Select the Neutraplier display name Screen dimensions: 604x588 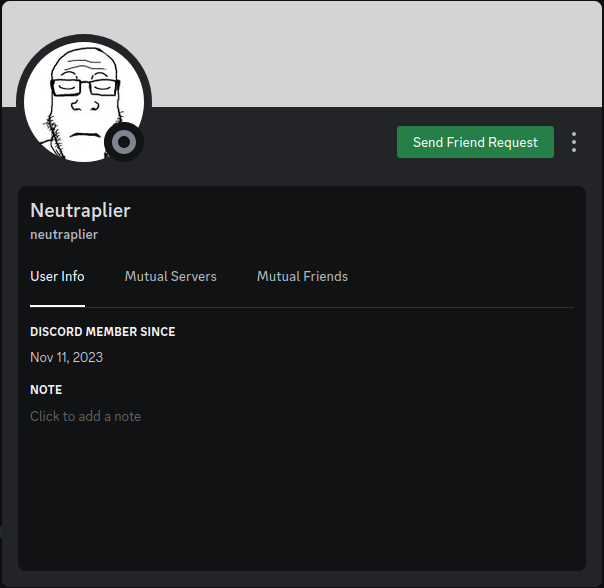click(x=81, y=210)
